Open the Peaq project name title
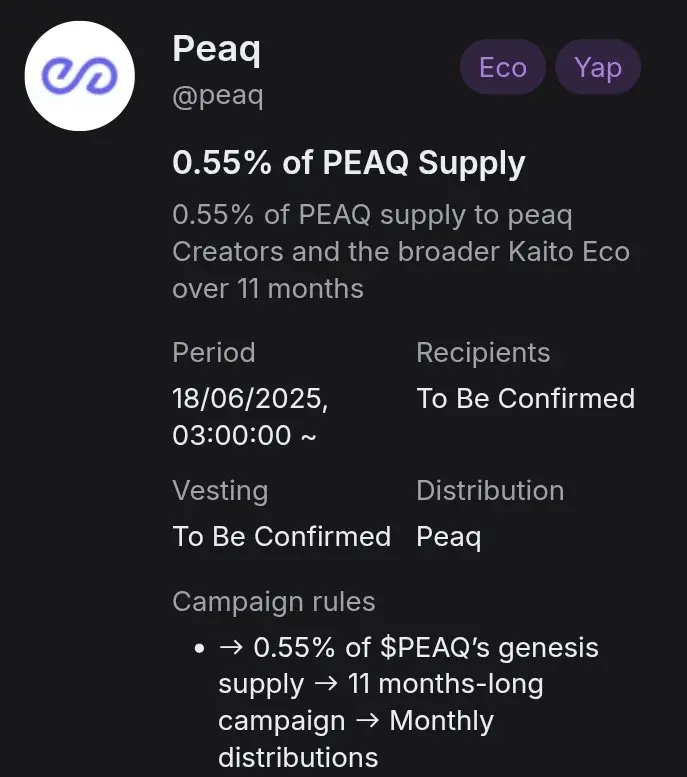Image resolution: width=687 pixels, height=777 pixels. coord(216,48)
